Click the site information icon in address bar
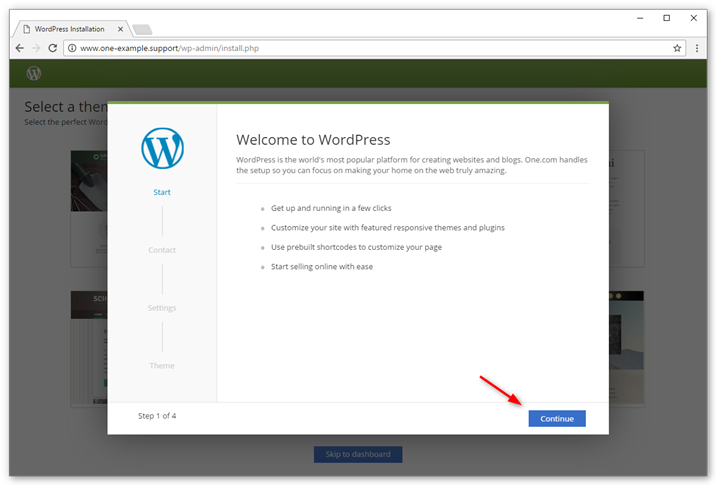 click(x=72, y=48)
